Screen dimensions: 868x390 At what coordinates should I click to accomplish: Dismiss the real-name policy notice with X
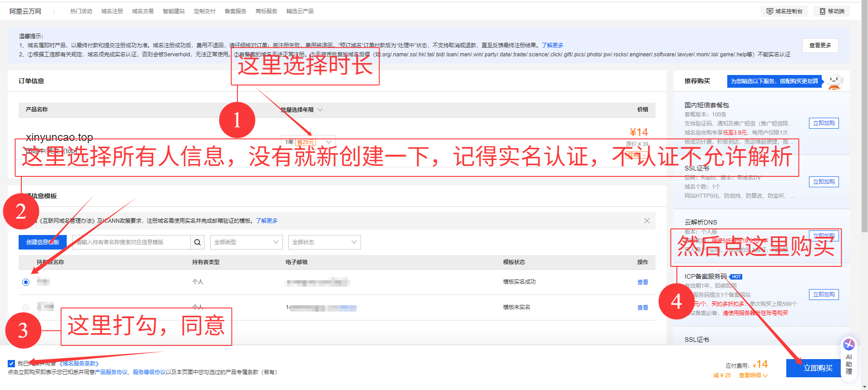click(x=646, y=221)
